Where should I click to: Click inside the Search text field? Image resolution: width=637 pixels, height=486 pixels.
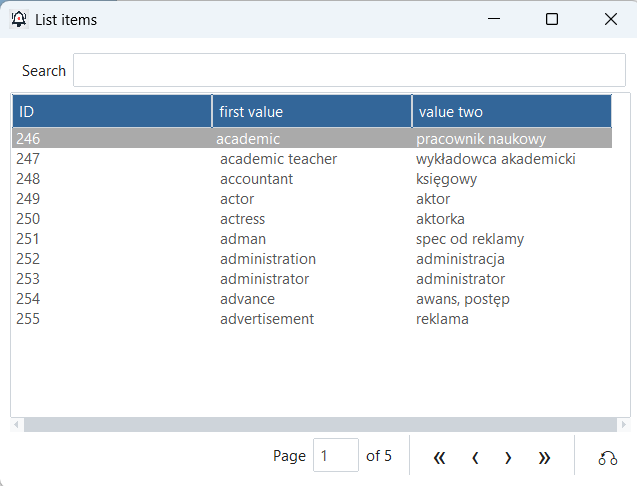(348, 71)
